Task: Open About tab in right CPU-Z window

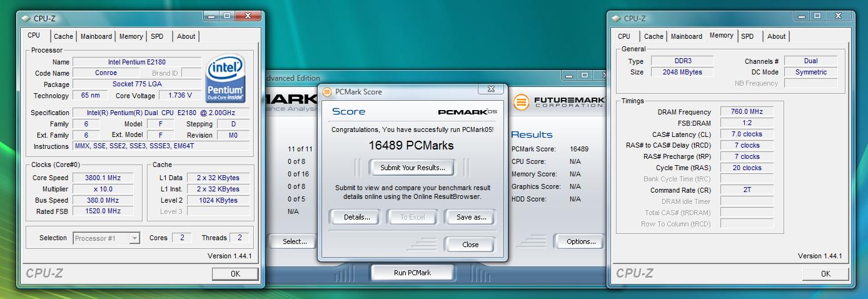Action: tap(776, 36)
